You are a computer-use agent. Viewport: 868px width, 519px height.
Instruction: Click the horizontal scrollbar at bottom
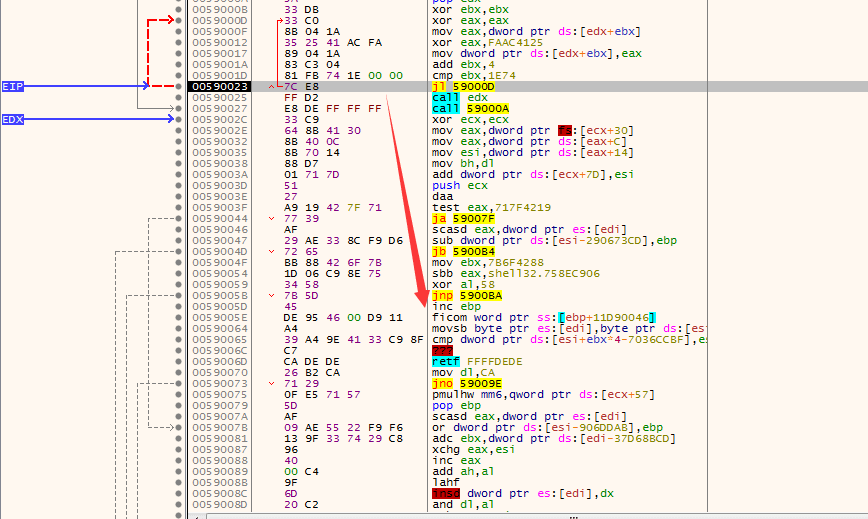click(x=529, y=516)
